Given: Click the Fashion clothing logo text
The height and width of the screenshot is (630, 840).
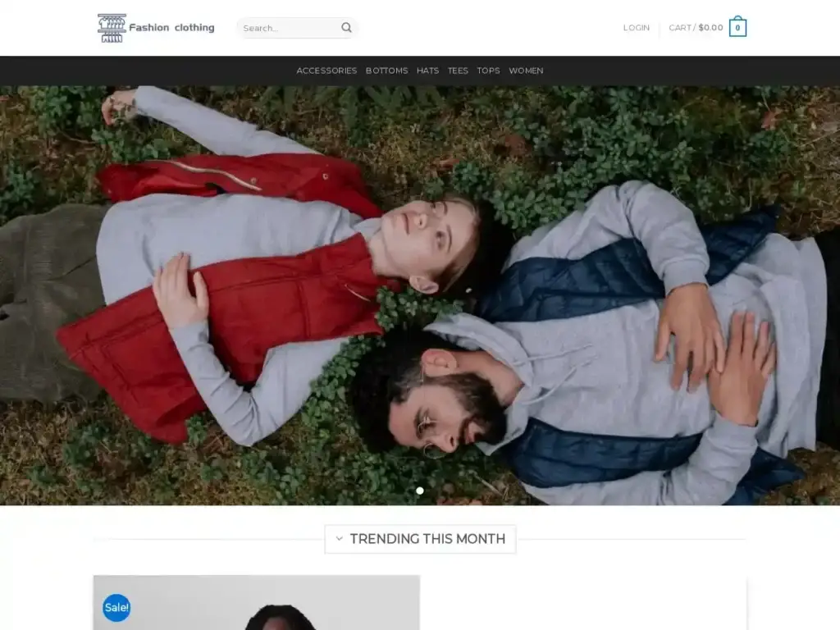Looking at the screenshot, I should [171, 28].
